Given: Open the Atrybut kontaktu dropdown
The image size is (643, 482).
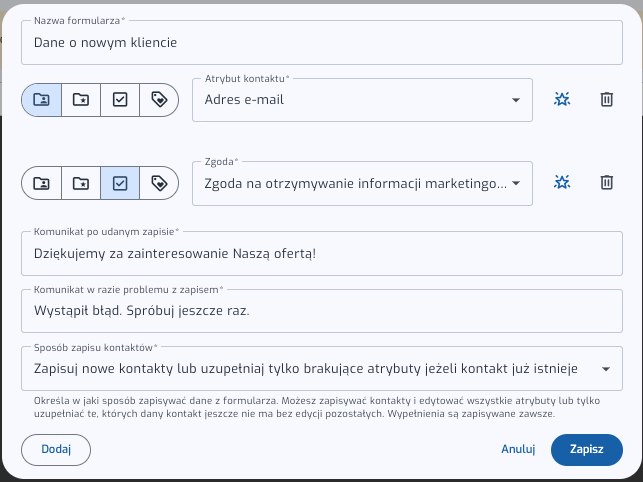Looking at the screenshot, I should (362, 100).
